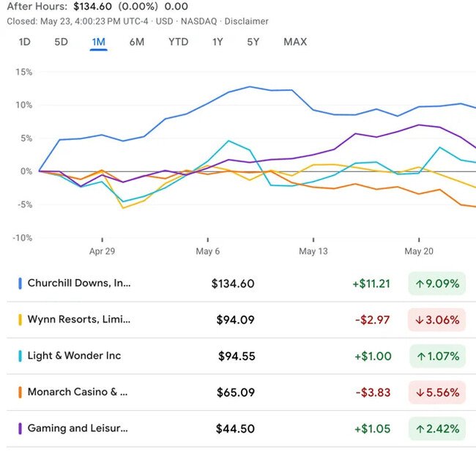Click Churchill Downs blue color marker
Viewport: 476px width, 454px height.
point(20,283)
